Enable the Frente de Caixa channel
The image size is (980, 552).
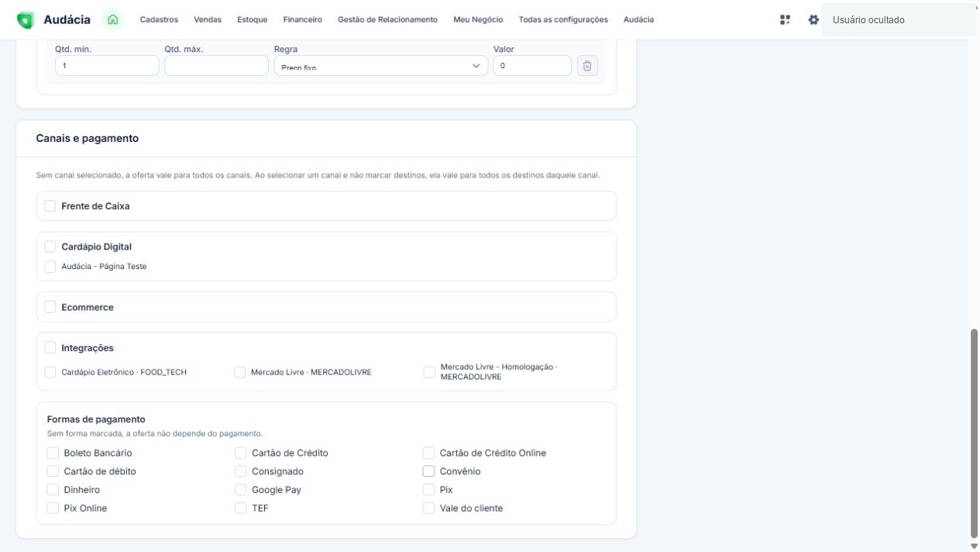click(x=50, y=206)
